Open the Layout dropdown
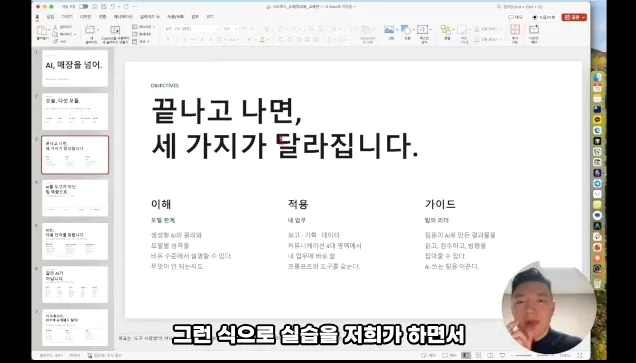636x363 pixels. 144,27
